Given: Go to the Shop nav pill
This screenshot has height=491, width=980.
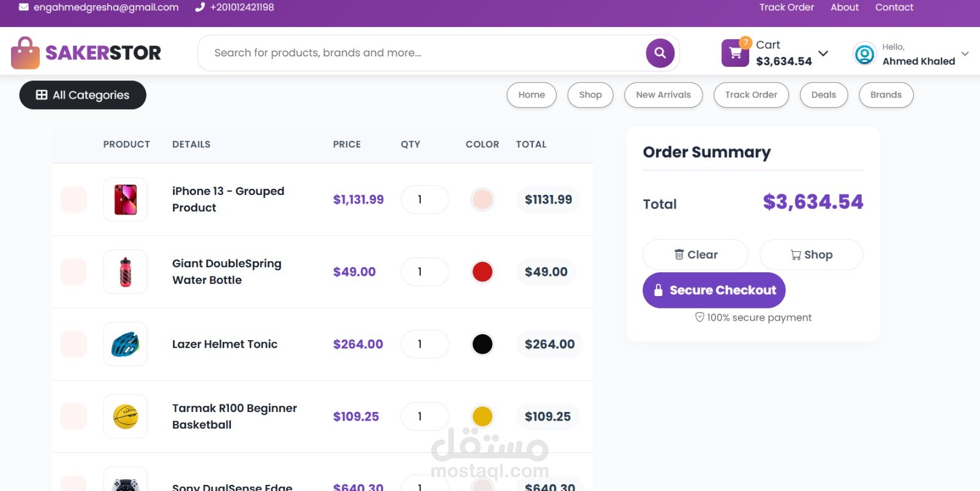Looking at the screenshot, I should click(590, 95).
